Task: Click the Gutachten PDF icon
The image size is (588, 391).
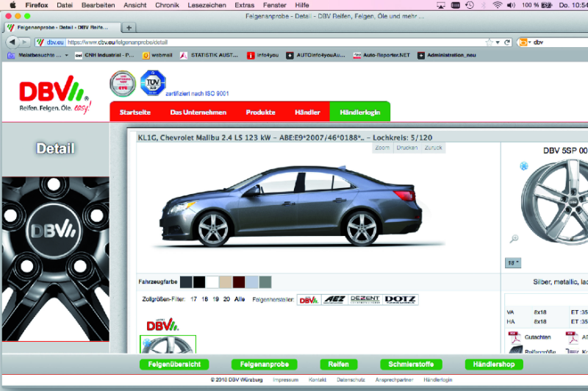Action: coord(515,338)
